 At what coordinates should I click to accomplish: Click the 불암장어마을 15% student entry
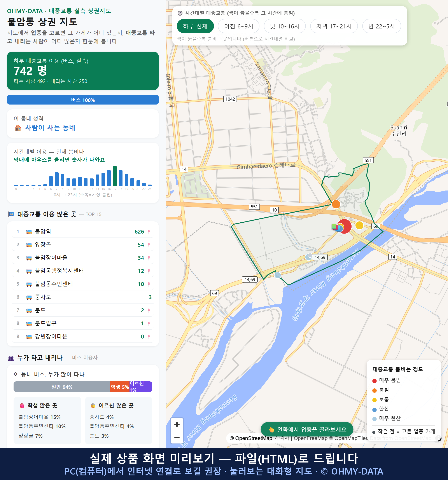tap(40, 417)
